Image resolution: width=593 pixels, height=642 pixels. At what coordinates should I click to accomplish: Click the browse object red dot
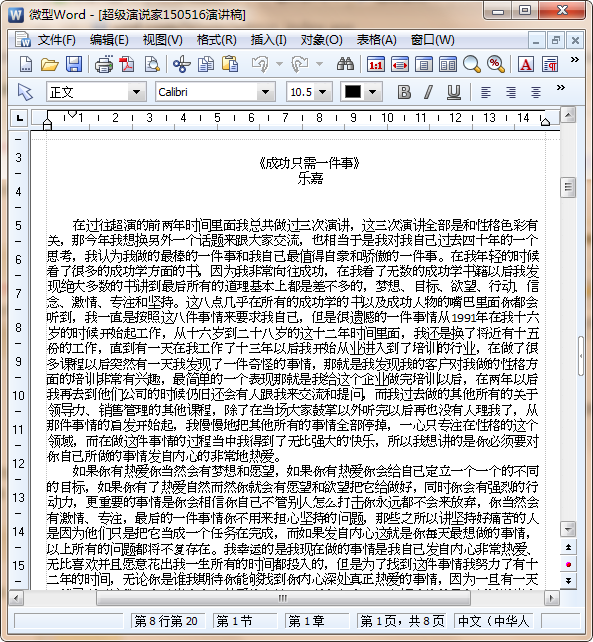pos(568,564)
